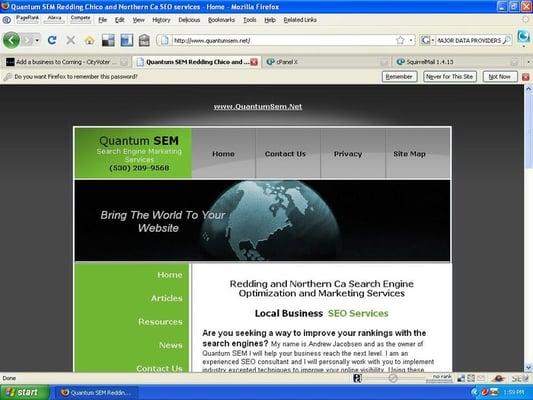533x400 pixels.
Task: Open the Windows Start button
Action: (24, 393)
